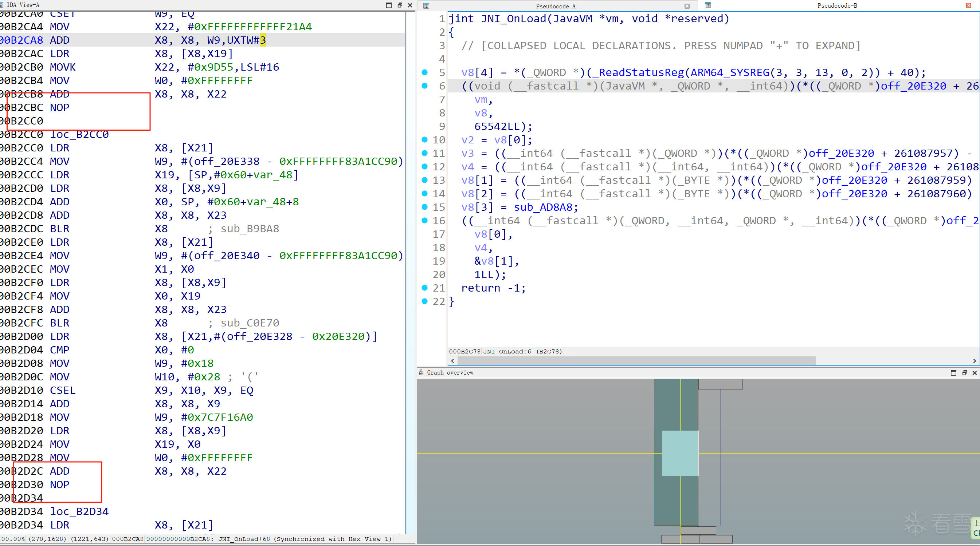Toggle breakpoint dot at pseudocode line 5
This screenshot has width=980, height=546.
pyautogui.click(x=424, y=72)
